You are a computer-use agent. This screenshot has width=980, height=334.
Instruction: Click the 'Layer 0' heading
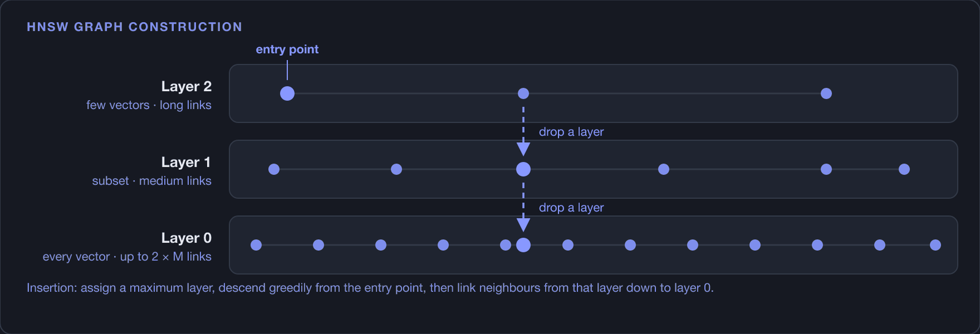click(x=186, y=238)
